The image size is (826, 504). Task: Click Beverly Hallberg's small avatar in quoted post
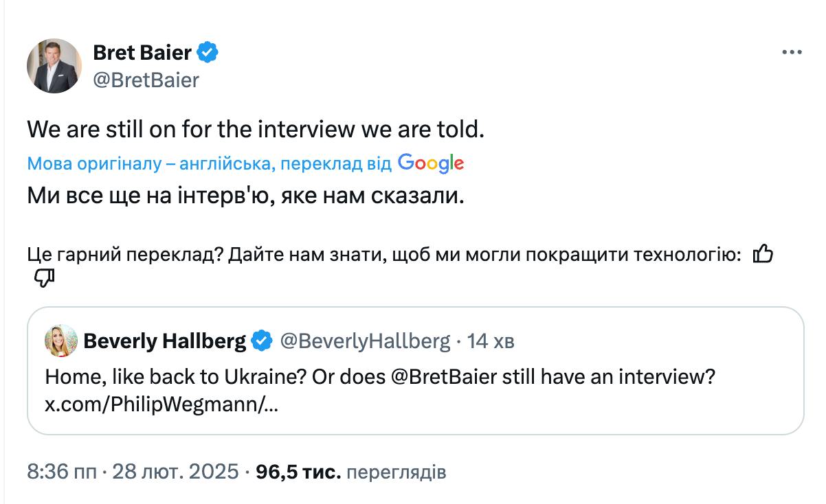(x=60, y=341)
